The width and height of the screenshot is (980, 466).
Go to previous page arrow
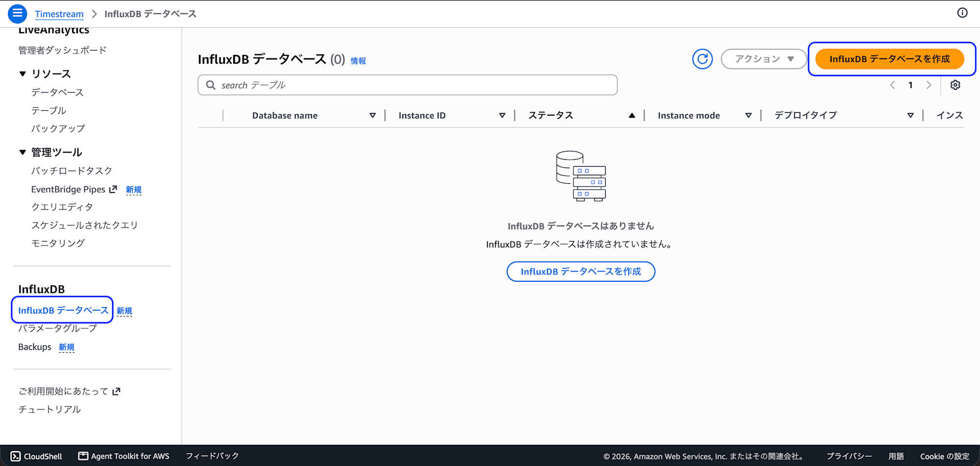point(892,85)
